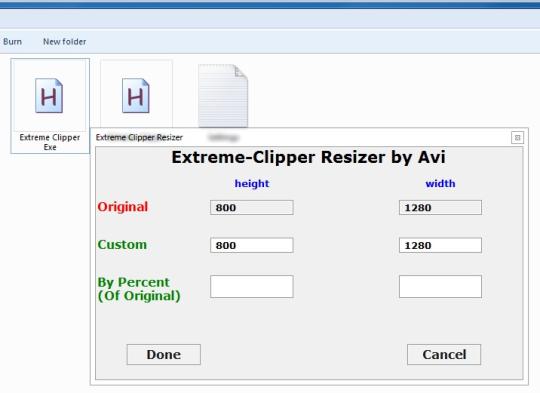
Task: Click the Cancel button
Action: tap(444, 354)
